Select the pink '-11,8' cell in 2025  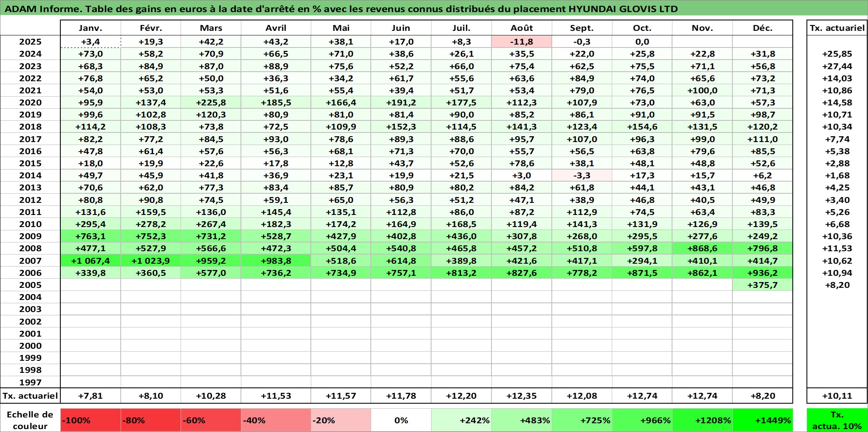pos(522,42)
